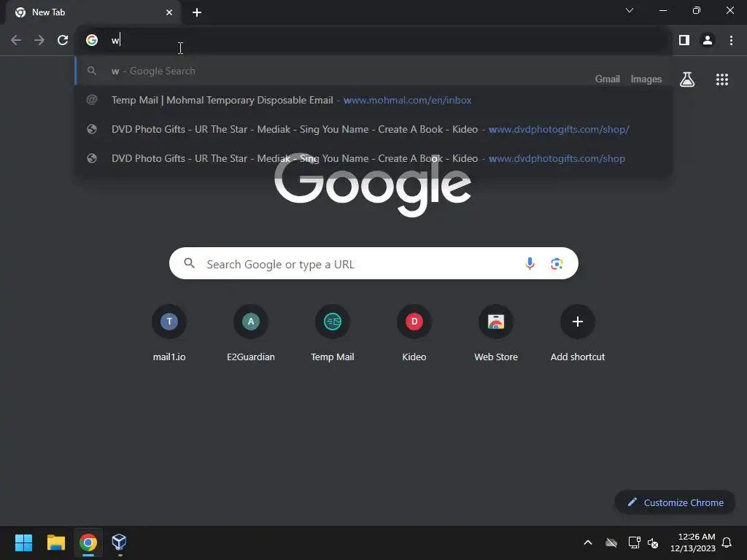Open VirtualBox from the taskbar
The width and height of the screenshot is (747, 560).
[119, 542]
